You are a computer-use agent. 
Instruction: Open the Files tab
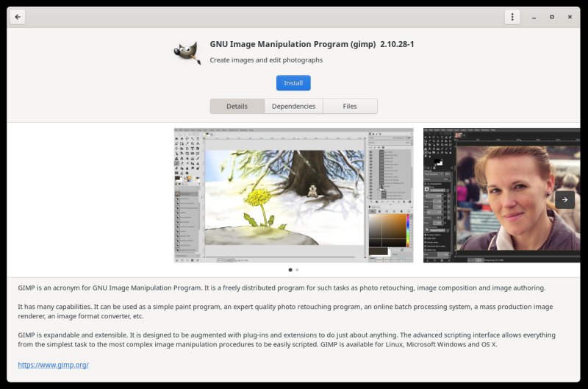(350, 106)
